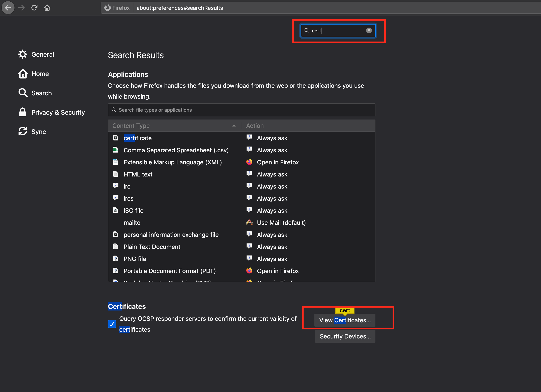Click the reload page icon
This screenshot has height=392, width=541.
34,8
